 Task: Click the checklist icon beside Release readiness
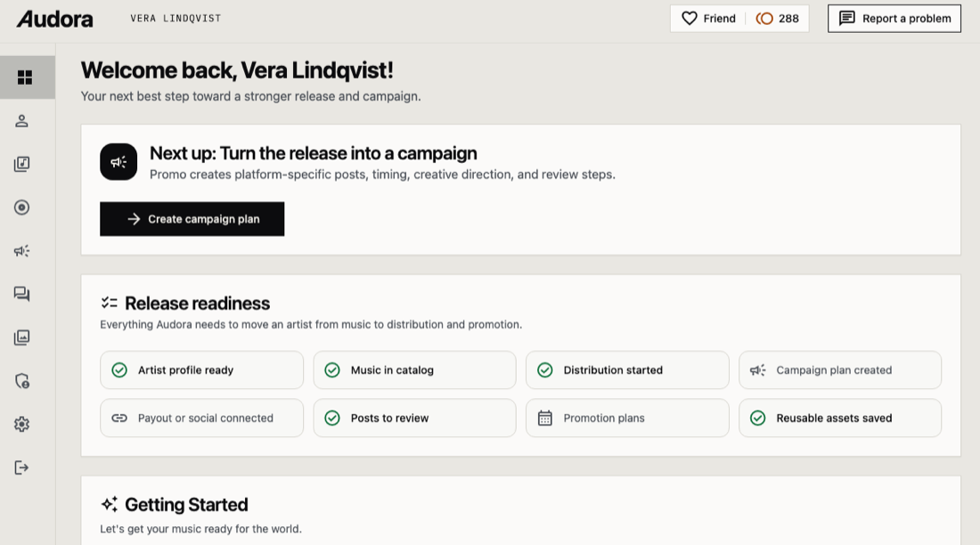point(110,303)
